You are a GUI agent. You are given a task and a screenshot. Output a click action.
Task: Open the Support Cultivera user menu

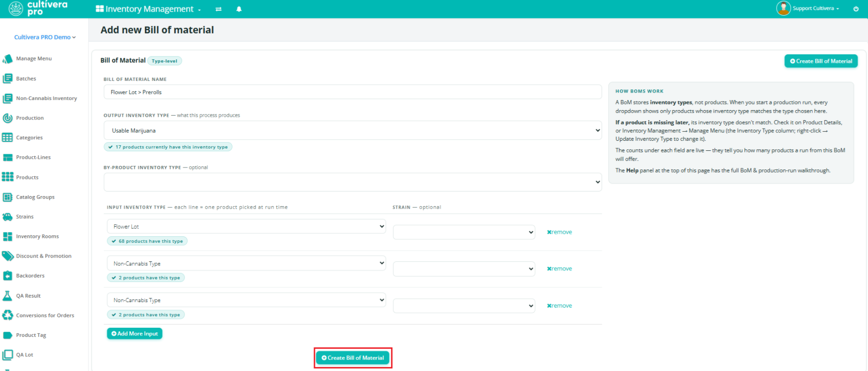tap(808, 8)
